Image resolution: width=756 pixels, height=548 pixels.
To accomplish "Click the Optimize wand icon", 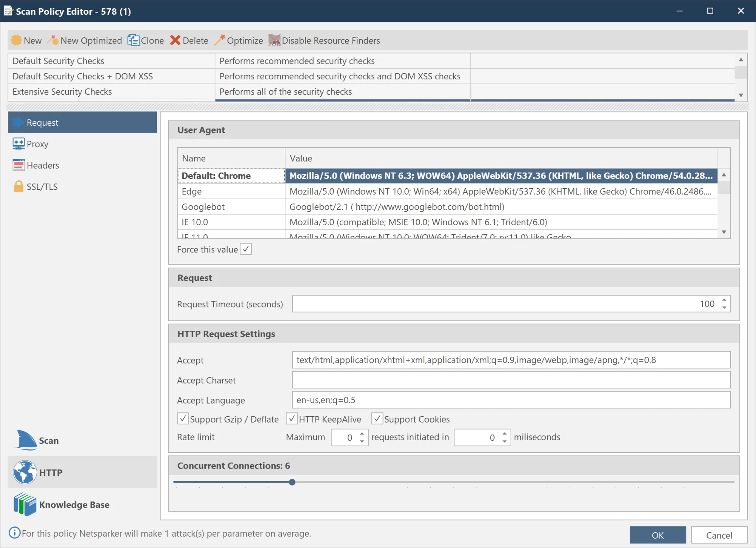I will 219,40.
